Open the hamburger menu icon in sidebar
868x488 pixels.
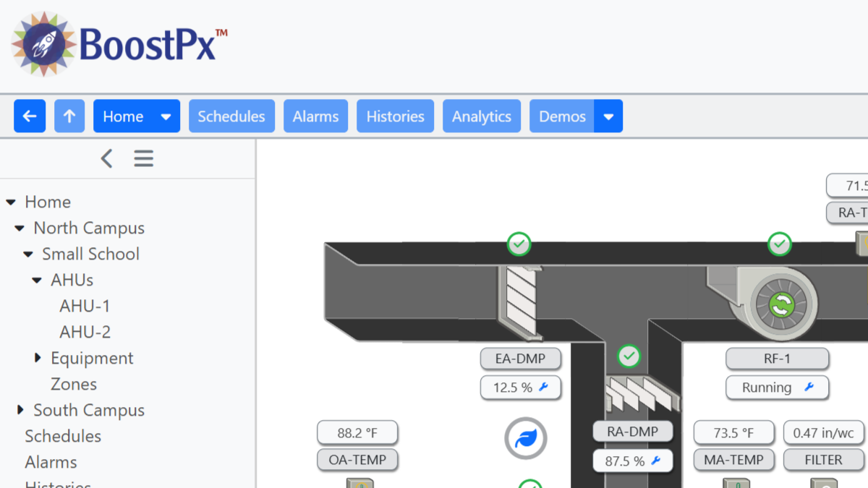click(143, 158)
